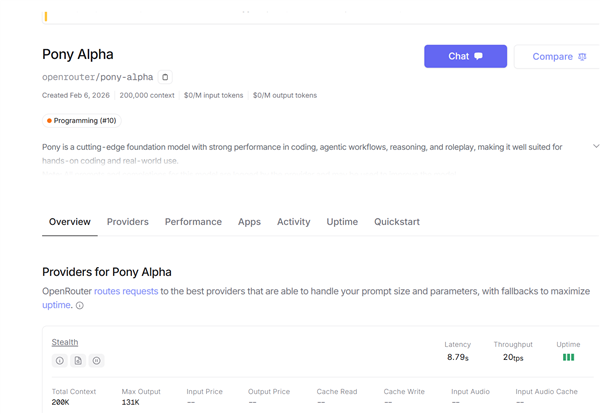Viewport: 600px width, 414px height.
Task: Open the Stealth provider link
Action: [x=65, y=342]
